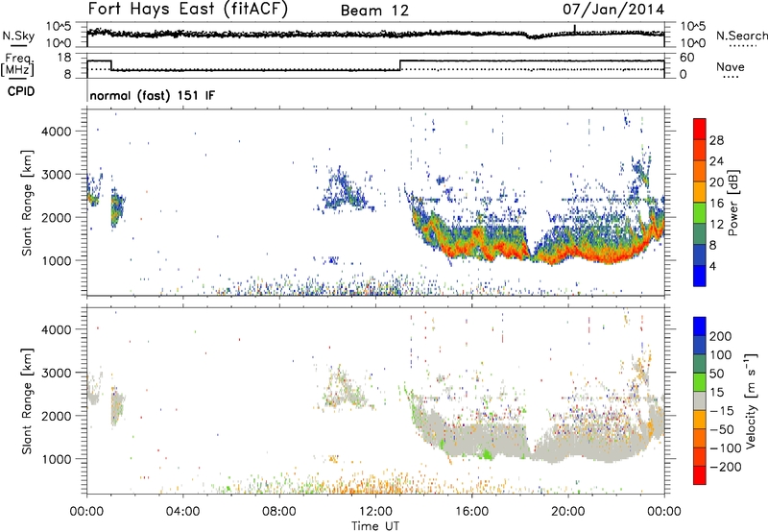768x532 pixels.
Task: Click the 'N.Sky' legend label
Action: point(18,36)
